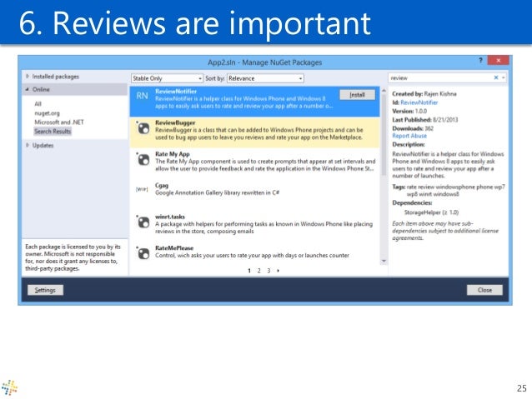
Task: Select the ReviewNotifier package title
Action: (176, 91)
